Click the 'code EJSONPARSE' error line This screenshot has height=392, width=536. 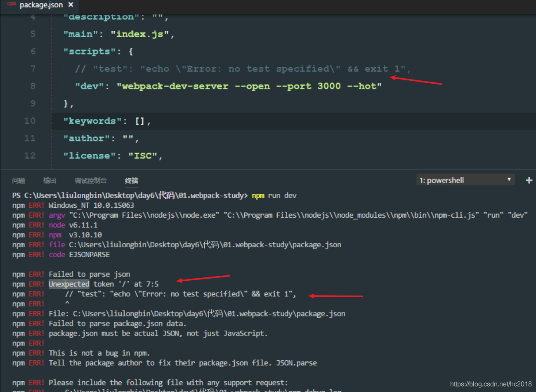point(79,255)
